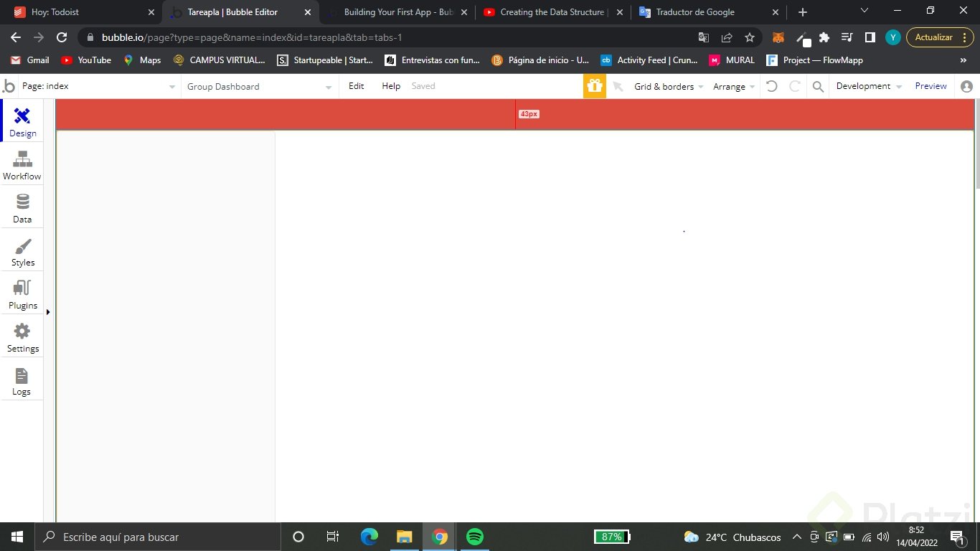
Task: Open the editor search magnifier
Action: 818,86
